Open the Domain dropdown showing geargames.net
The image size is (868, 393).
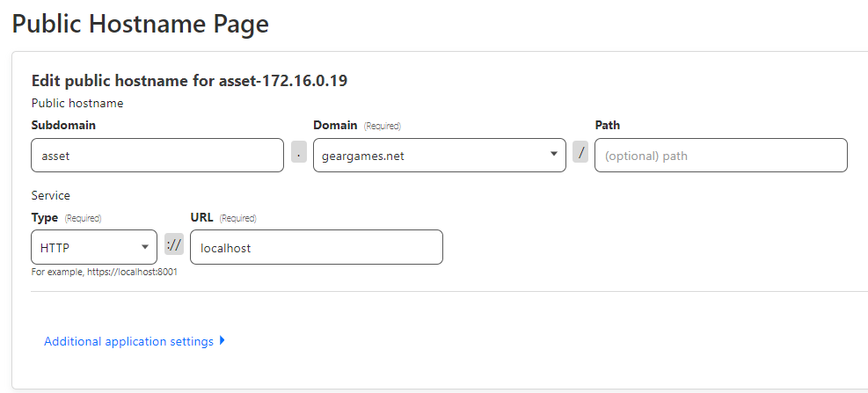pos(431,156)
